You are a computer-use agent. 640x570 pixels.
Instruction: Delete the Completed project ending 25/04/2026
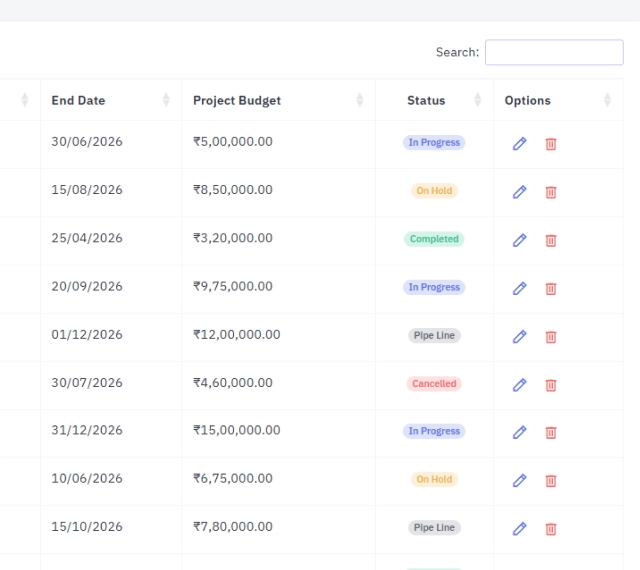(x=551, y=240)
